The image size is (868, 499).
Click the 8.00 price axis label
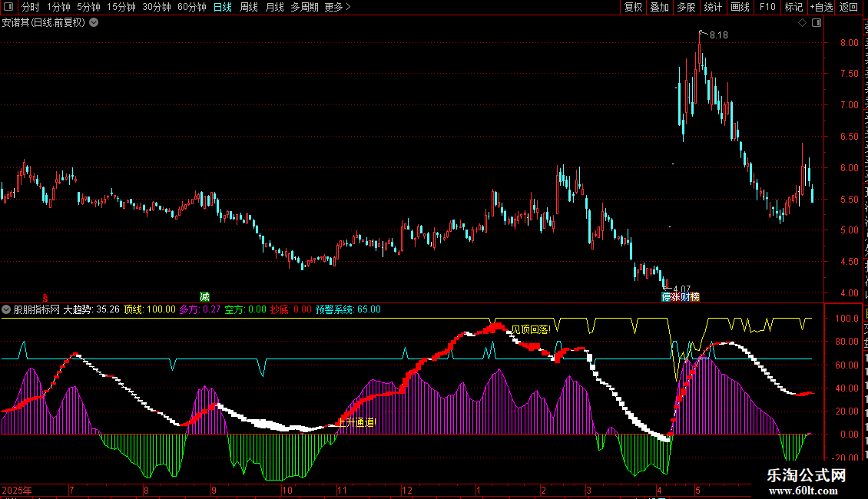click(849, 42)
